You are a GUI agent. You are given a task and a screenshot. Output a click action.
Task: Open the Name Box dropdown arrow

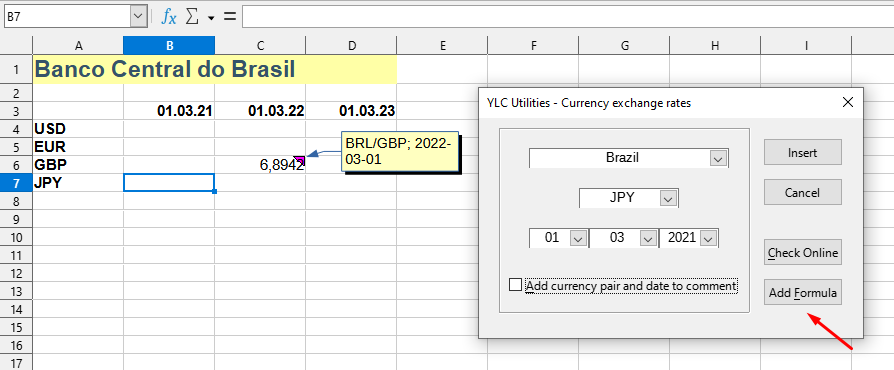point(139,17)
